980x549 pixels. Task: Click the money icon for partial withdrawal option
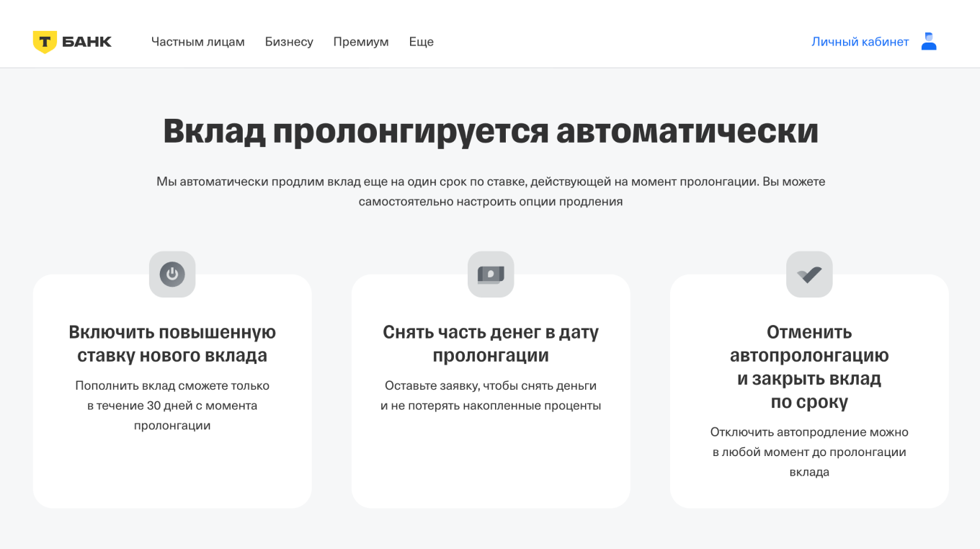click(x=491, y=274)
